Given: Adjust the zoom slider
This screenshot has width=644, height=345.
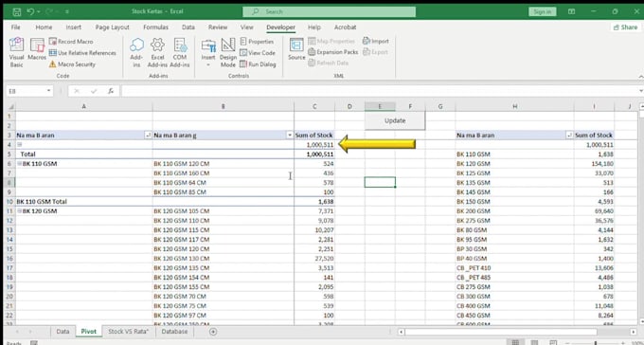Looking at the screenshot, I should click(595, 342).
